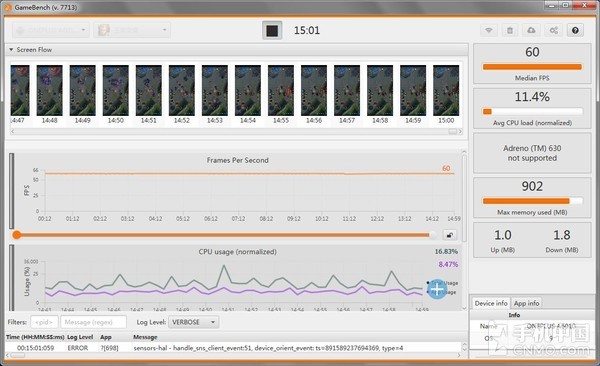
Task: Select the Device info tab
Action: 491,303
